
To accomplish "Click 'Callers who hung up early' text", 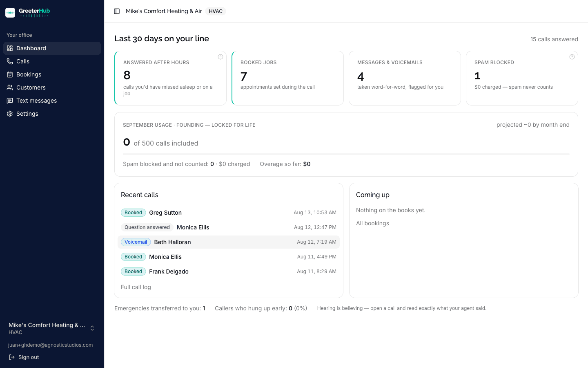I will 261,308.
